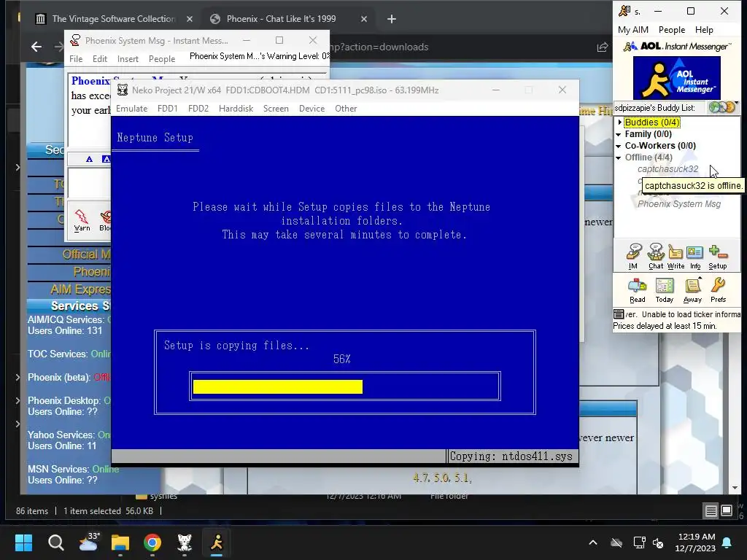Switch to large icons view in Explorer status bar
The image size is (747, 560).
point(727,511)
